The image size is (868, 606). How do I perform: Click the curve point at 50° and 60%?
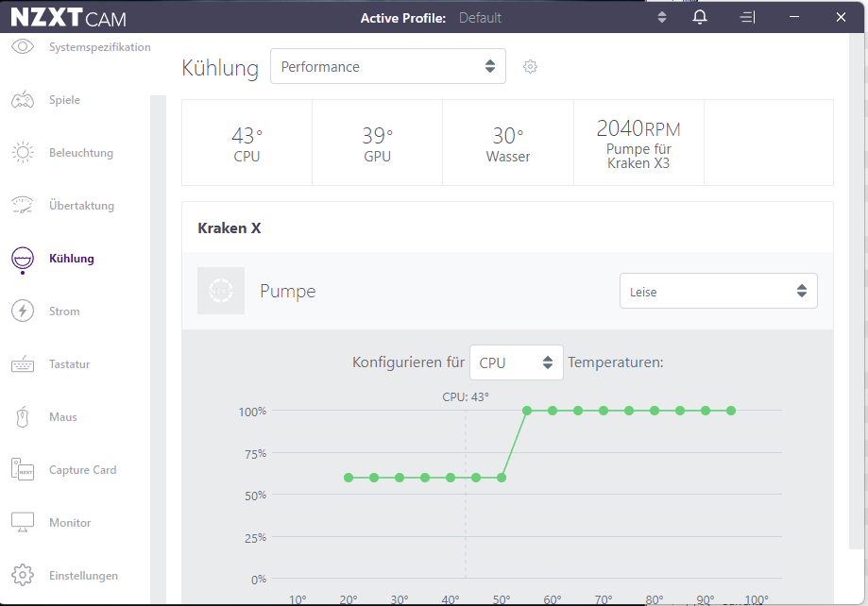(x=502, y=478)
